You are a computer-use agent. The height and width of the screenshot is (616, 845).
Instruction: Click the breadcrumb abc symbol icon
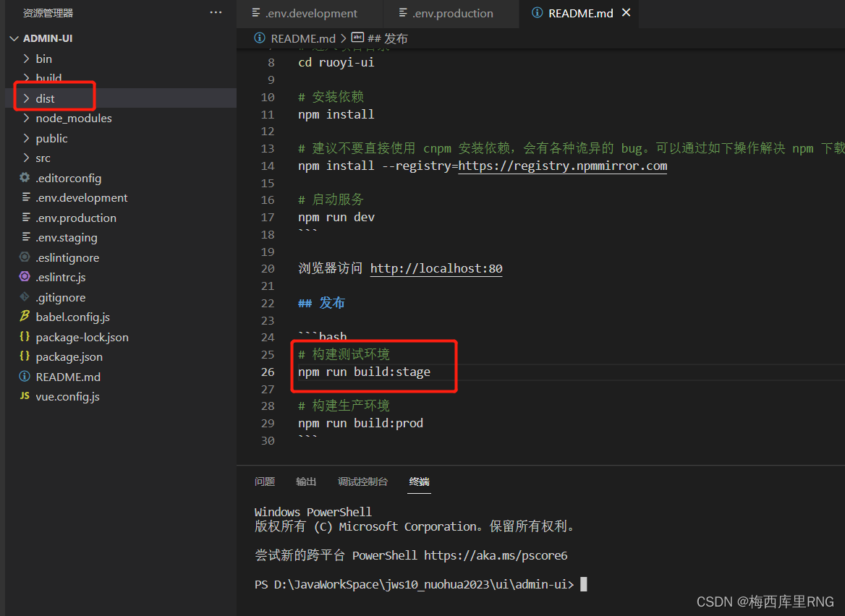[357, 38]
